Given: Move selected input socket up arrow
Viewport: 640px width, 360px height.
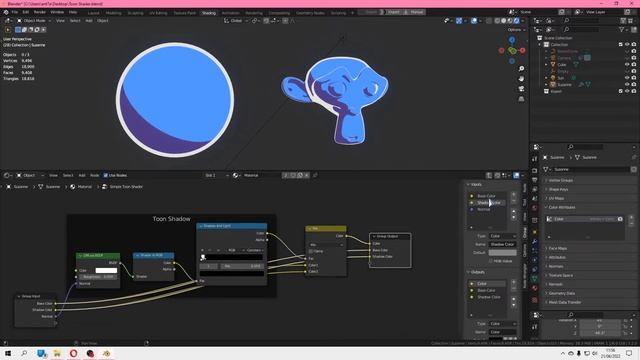Looking at the screenshot, I should tap(513, 211).
